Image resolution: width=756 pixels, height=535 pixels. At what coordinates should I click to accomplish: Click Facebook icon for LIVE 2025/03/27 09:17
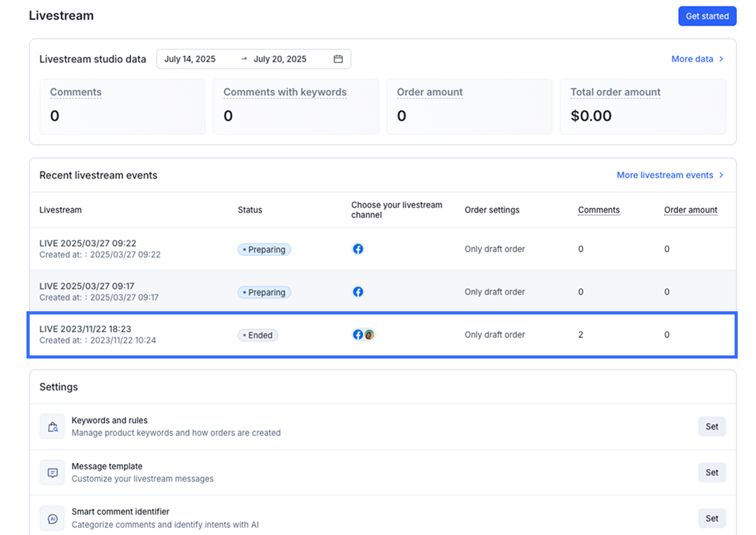click(x=358, y=292)
